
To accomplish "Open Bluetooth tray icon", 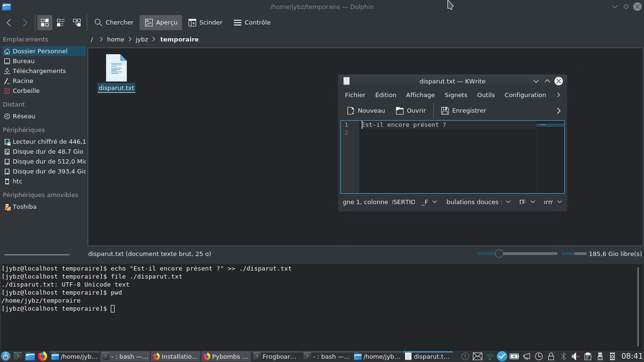I will pos(563,356).
